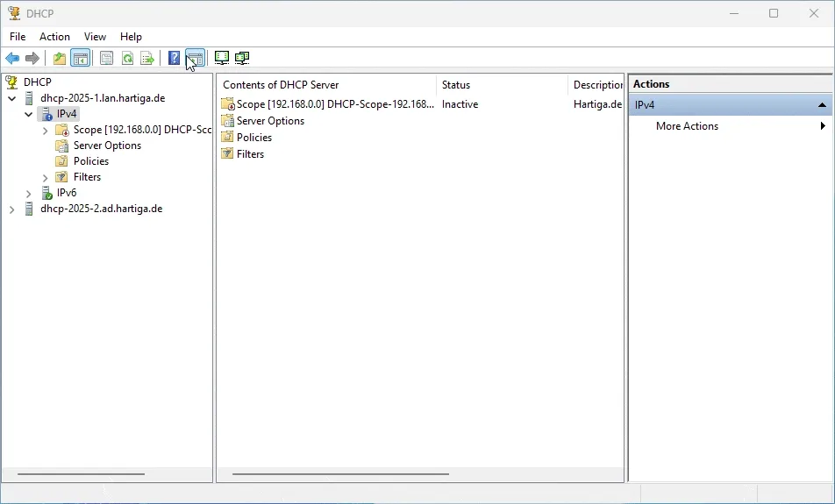Sort by the Description column header

click(x=596, y=85)
